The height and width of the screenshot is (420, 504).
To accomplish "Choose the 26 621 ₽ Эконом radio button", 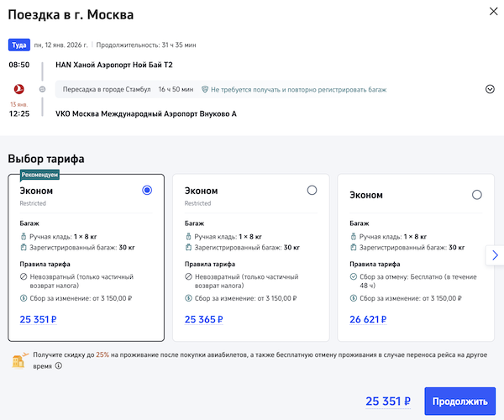I will point(477,195).
